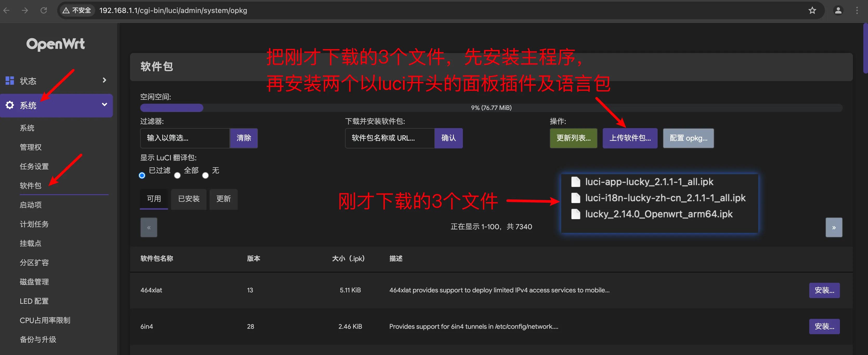Select the 无 radio option
This screenshot has width=868, height=355.
[x=205, y=175]
